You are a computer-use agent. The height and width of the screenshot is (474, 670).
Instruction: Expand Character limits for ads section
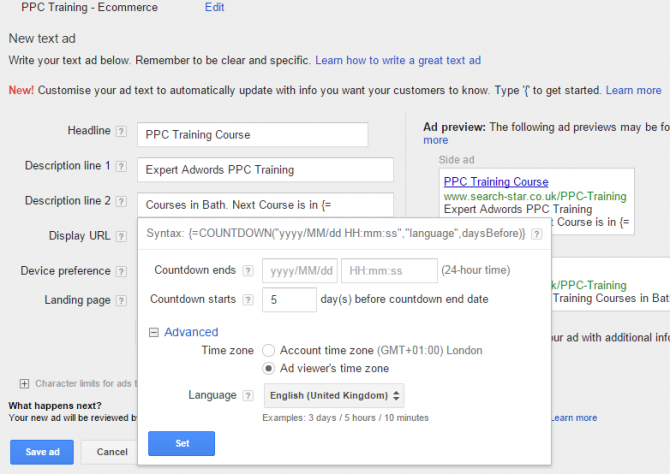[x=24, y=383]
